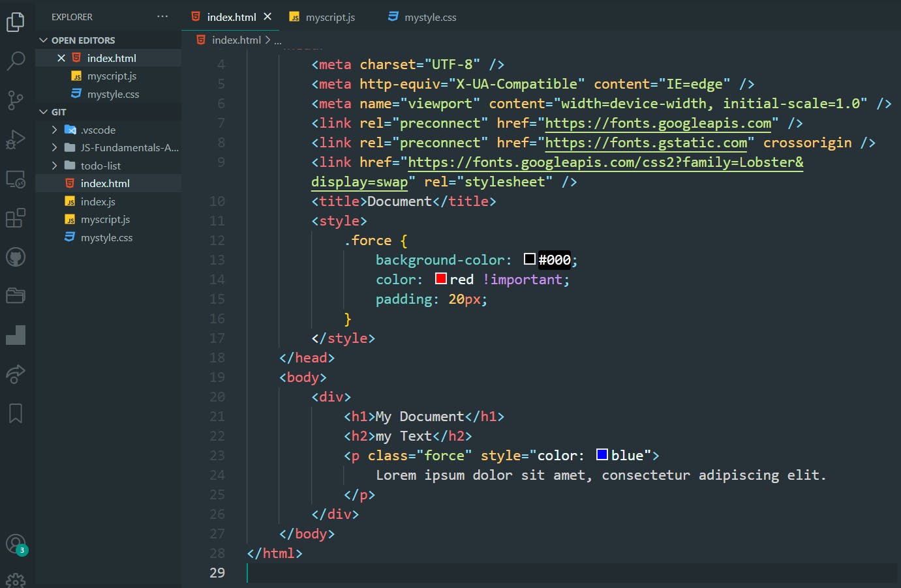Open the Remote Explorer view
This screenshot has width=901, height=588.
click(x=16, y=179)
